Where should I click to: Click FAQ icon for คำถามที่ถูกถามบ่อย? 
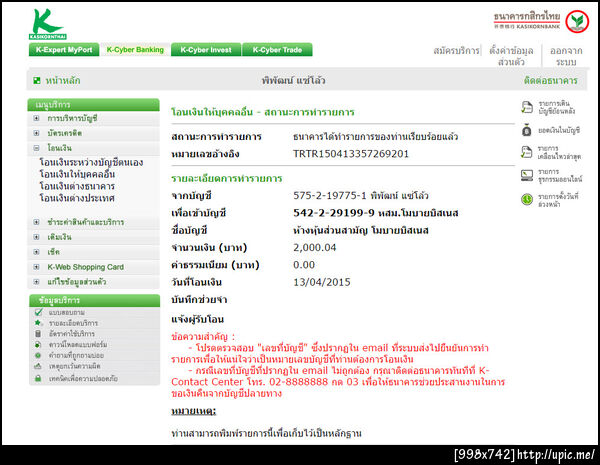[x=38, y=355]
